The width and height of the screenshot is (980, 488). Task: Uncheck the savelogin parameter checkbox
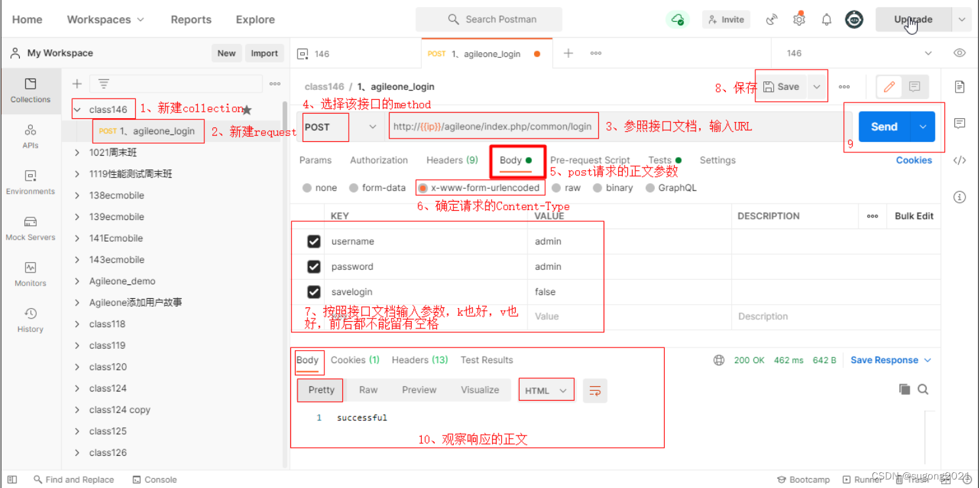314,292
